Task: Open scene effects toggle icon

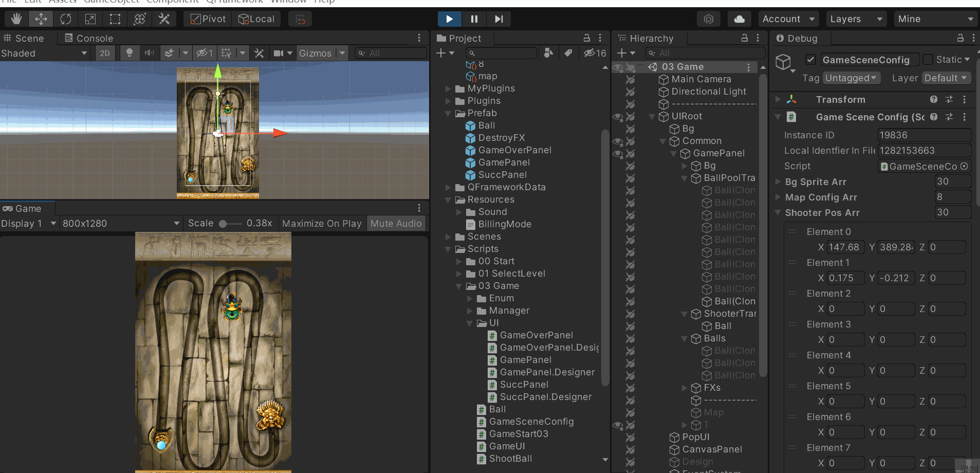Action: point(169,53)
